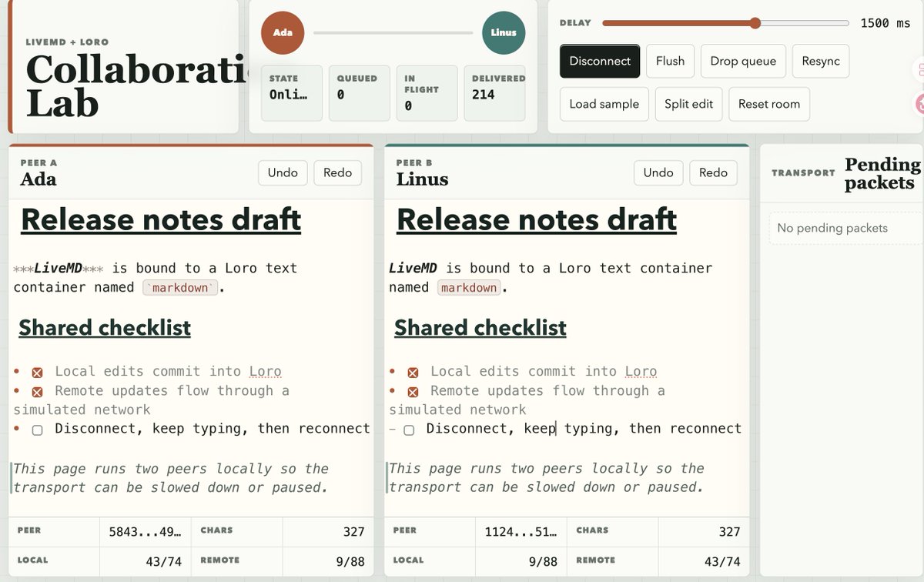This screenshot has height=582, width=924.
Task: Undo in Linus's peer panel
Action: point(658,172)
